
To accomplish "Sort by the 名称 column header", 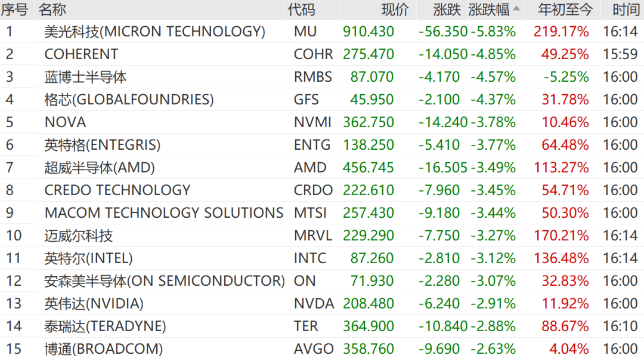I will coord(52,10).
